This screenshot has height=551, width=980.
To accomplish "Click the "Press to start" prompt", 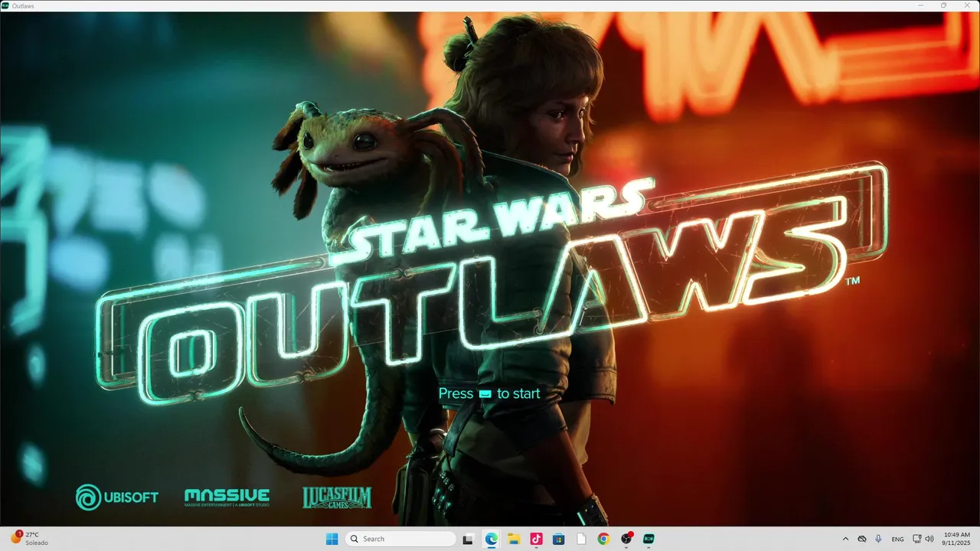I will [x=489, y=393].
